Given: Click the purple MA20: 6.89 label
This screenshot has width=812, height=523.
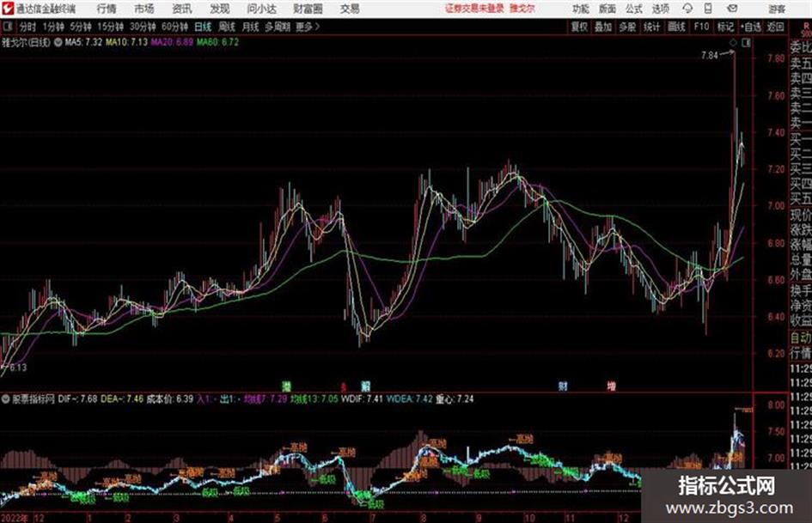Looking at the screenshot, I should [172, 42].
